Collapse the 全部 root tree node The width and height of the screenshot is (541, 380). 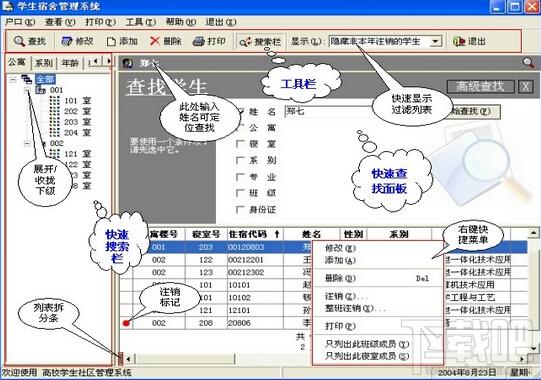click(13, 80)
